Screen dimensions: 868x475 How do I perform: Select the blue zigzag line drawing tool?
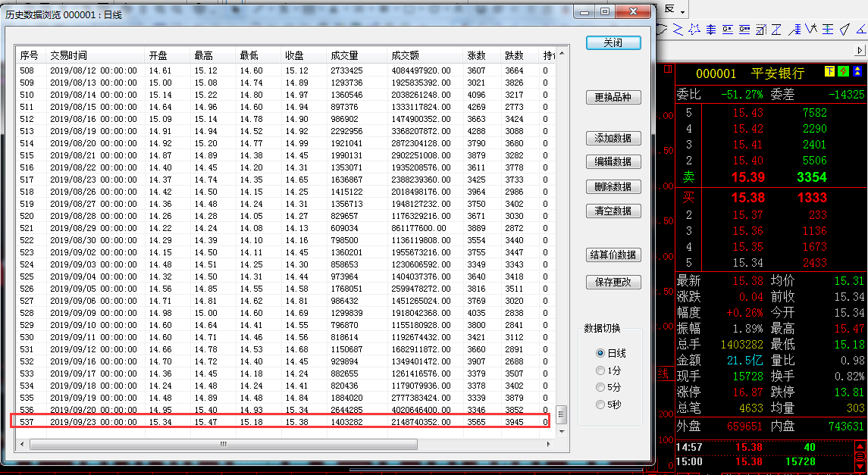click(678, 30)
